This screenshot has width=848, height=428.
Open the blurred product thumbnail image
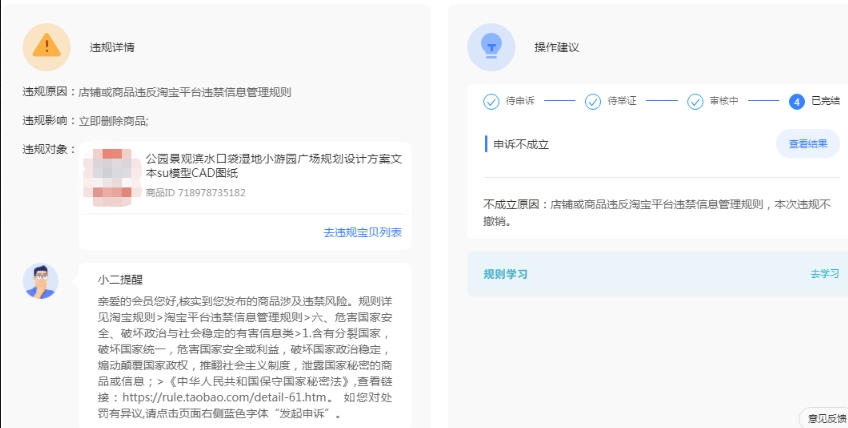[112, 175]
